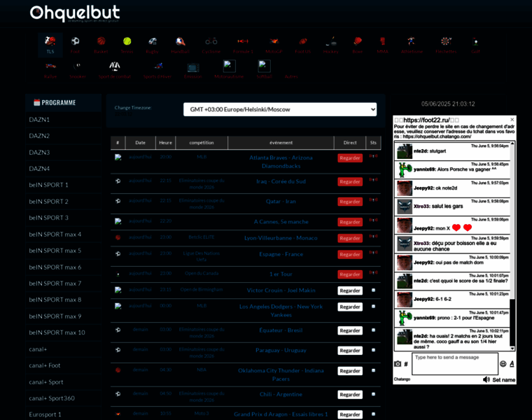Screen dimensions: 532x420
Task: Choose the Boxe glove icon
Action: click(x=357, y=41)
